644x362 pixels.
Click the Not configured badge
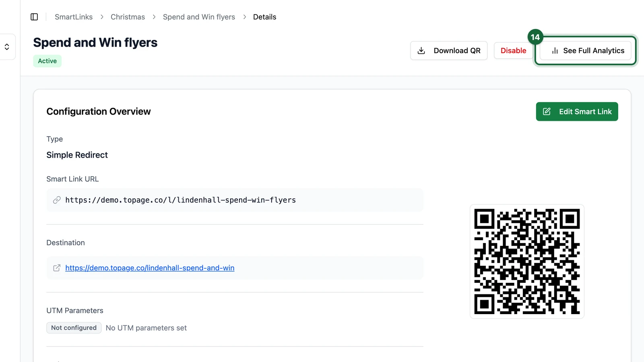74,328
